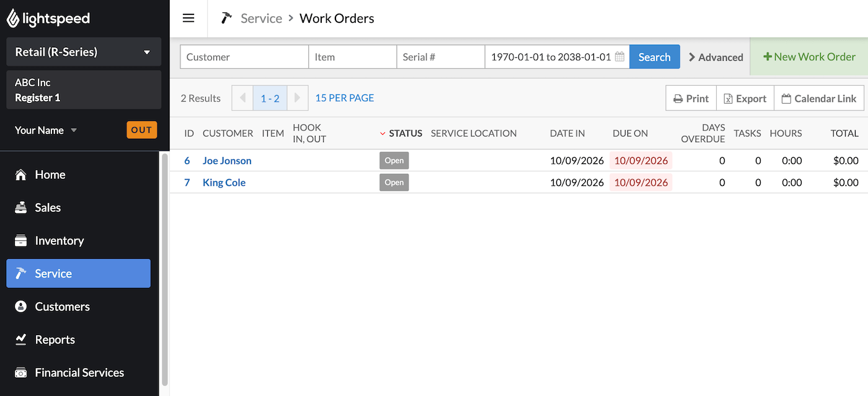This screenshot has width=868, height=396.
Task: Click the DATE IN column header
Action: click(x=567, y=133)
